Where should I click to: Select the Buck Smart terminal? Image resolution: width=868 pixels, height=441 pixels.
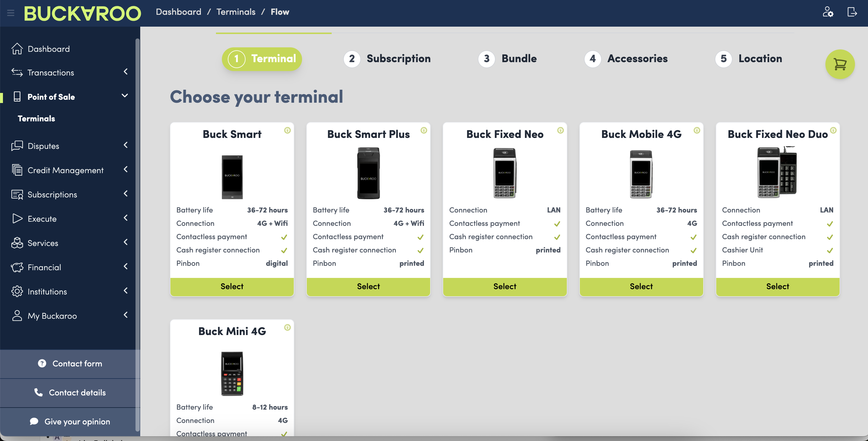(232, 287)
